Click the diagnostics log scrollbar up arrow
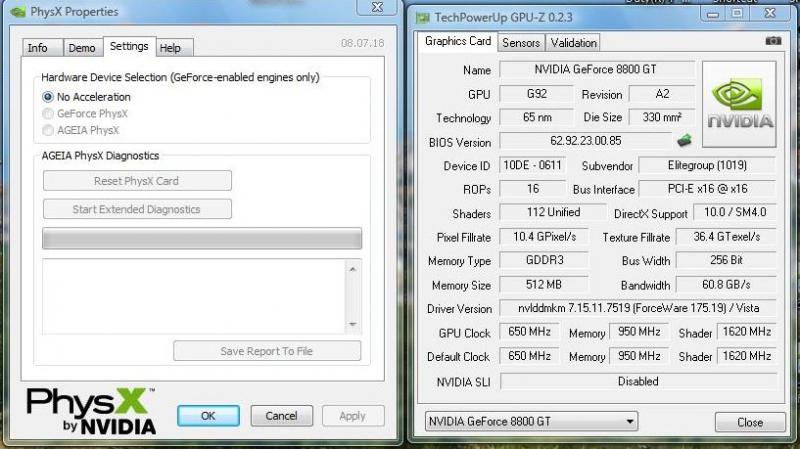This screenshot has width=800, height=449. click(353, 269)
